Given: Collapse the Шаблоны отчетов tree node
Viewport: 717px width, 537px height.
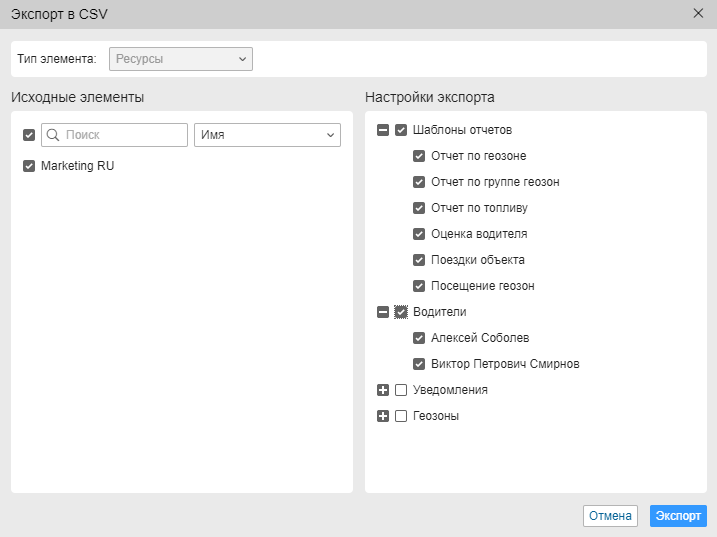Looking at the screenshot, I should click(383, 130).
